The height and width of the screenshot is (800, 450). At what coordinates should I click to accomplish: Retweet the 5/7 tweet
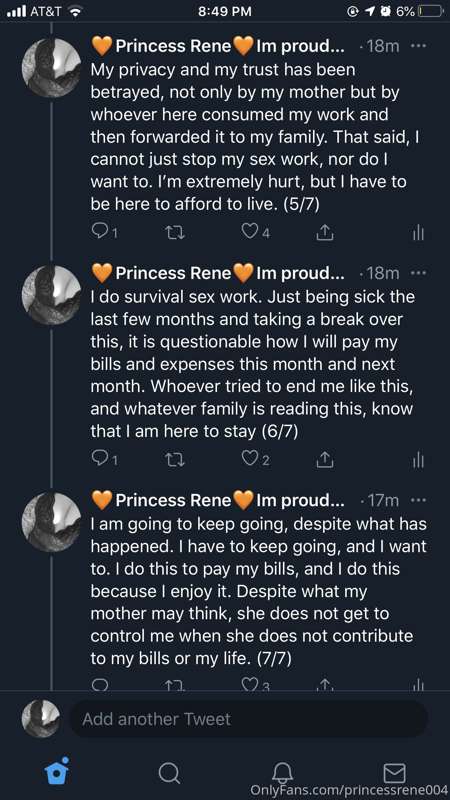[175, 233]
